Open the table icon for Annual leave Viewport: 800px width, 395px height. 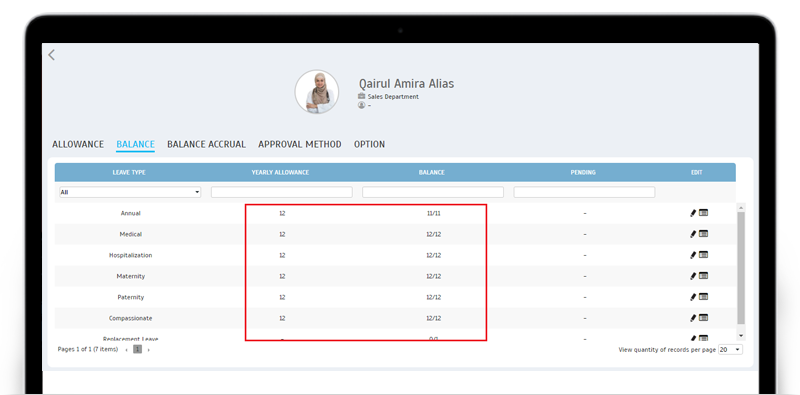click(x=704, y=213)
